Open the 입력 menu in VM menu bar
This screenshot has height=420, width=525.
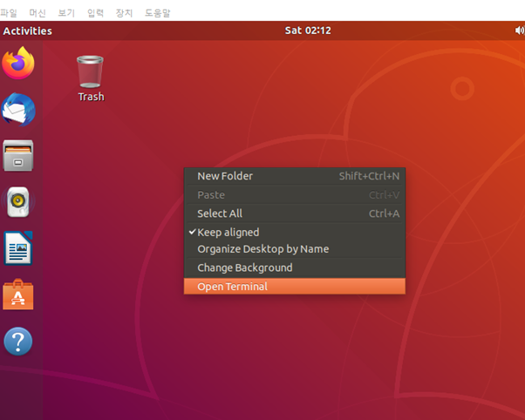[95, 13]
